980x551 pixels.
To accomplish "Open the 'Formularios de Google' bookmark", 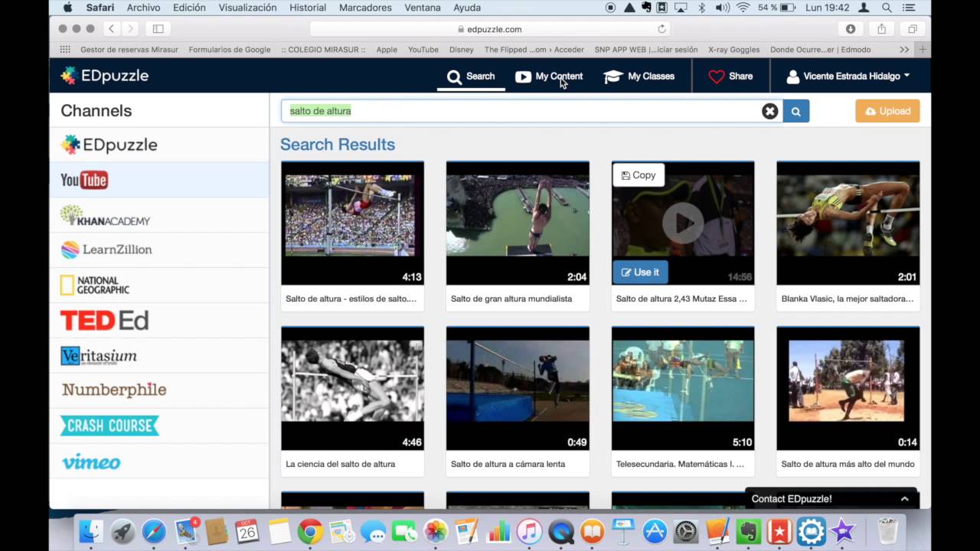I will (x=230, y=50).
